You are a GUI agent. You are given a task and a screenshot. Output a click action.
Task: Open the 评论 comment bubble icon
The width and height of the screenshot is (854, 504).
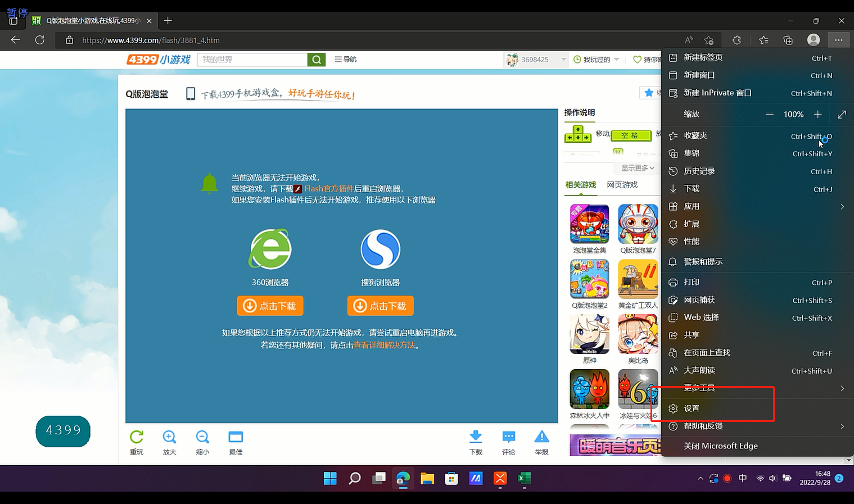pos(508,442)
